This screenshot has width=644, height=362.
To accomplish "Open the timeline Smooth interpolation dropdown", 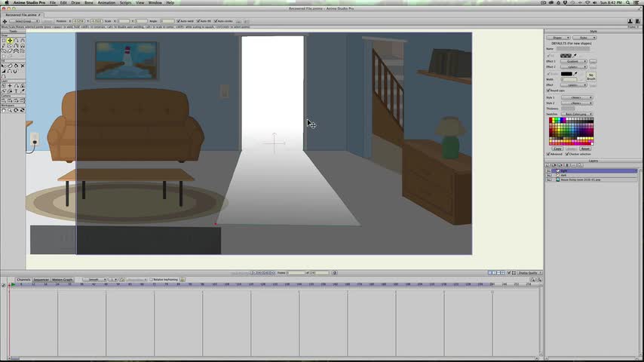I will coord(94,279).
